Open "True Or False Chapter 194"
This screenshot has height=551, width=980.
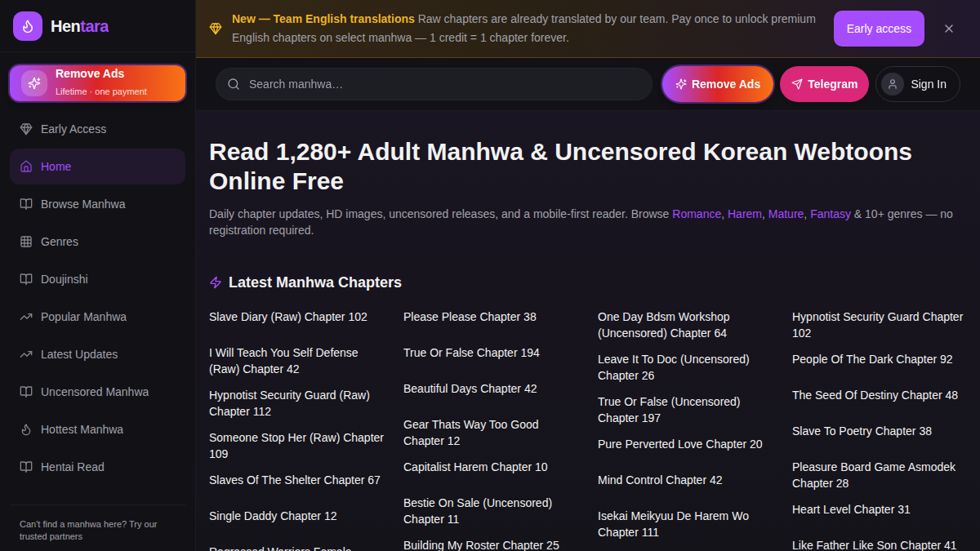coord(471,353)
